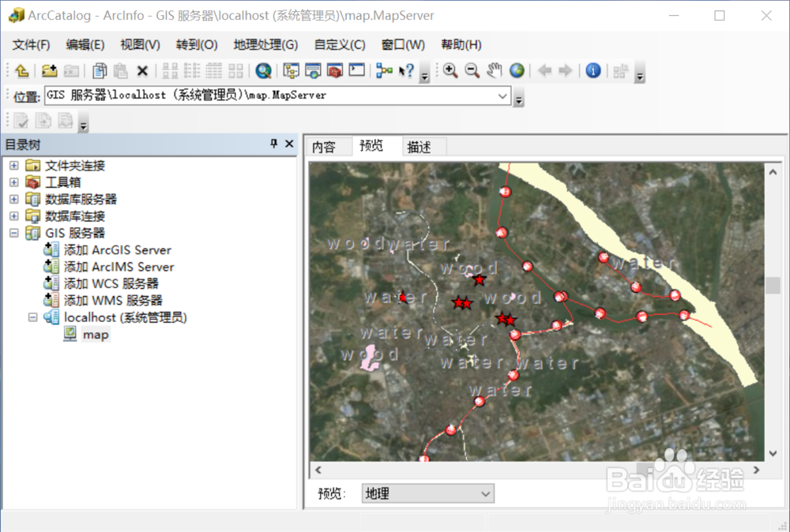The width and height of the screenshot is (790, 532).
Task: Open the Search window icon
Action: (313, 71)
